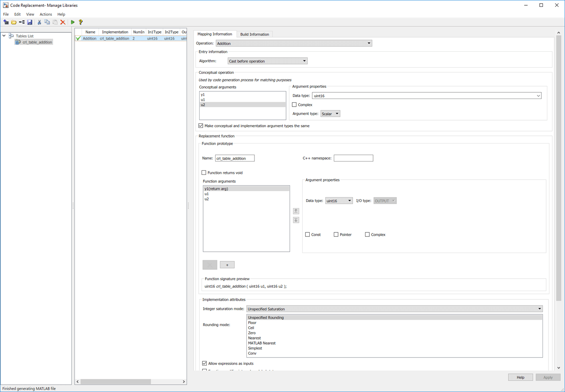Viewport: 565px width, 392px height.
Task: Select u2 in Function arguments list
Action: click(x=246, y=199)
